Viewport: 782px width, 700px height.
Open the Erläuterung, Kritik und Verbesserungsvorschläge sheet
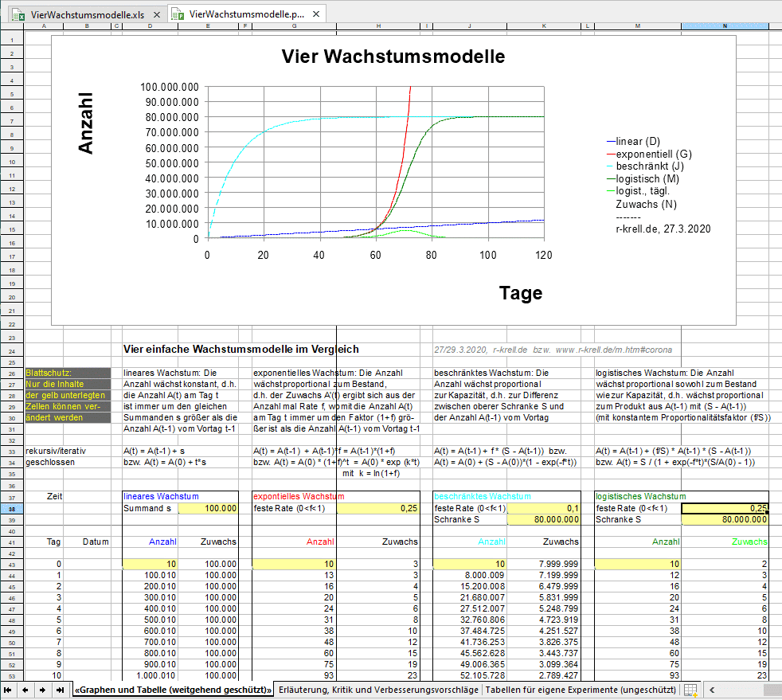click(x=378, y=690)
